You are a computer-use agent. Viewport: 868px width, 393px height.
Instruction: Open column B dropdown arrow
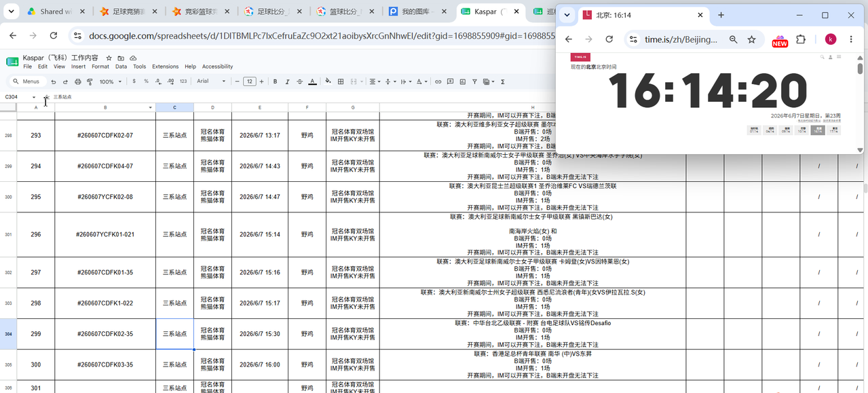(x=150, y=108)
